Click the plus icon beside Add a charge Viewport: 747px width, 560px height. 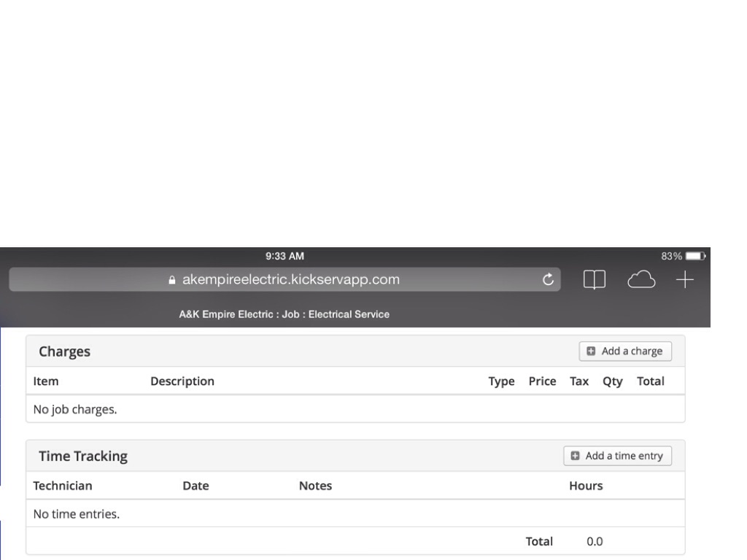coord(591,351)
